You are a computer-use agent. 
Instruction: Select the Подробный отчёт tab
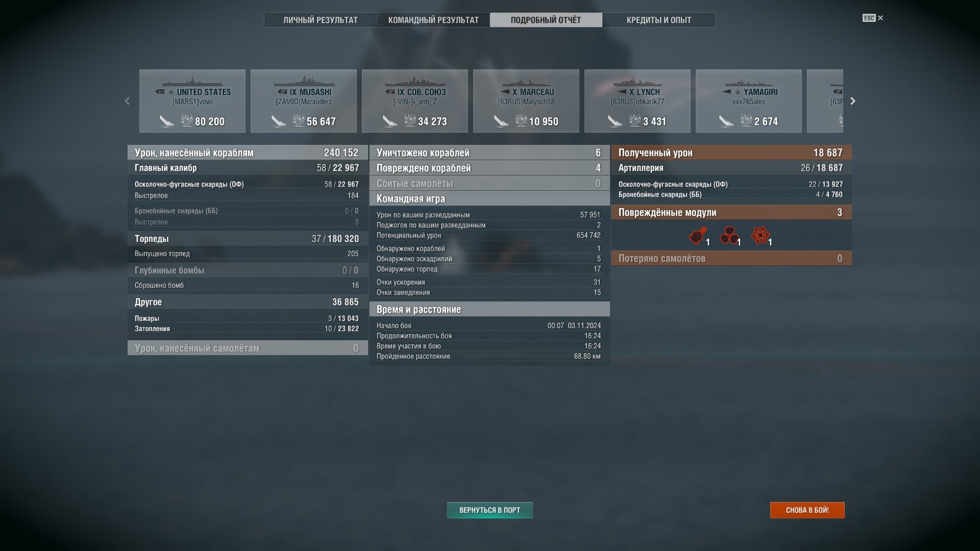coord(546,20)
